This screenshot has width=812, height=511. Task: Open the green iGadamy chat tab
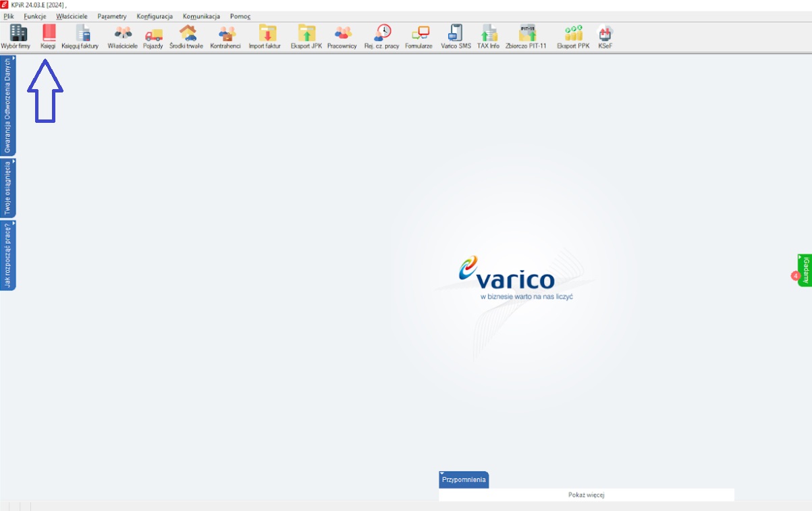click(805, 270)
